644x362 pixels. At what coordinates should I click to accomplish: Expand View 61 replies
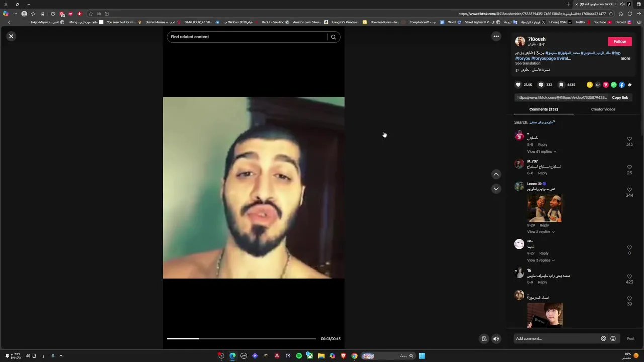[541, 151]
